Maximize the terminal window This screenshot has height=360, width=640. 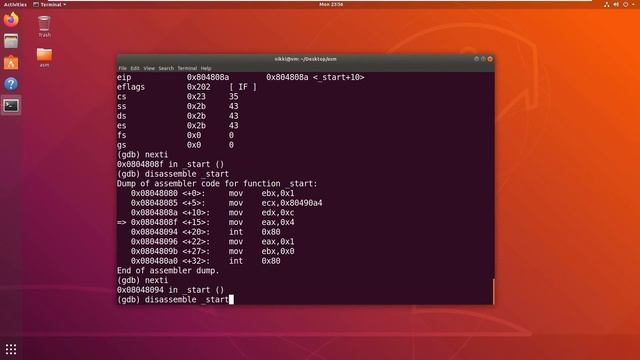483,59
